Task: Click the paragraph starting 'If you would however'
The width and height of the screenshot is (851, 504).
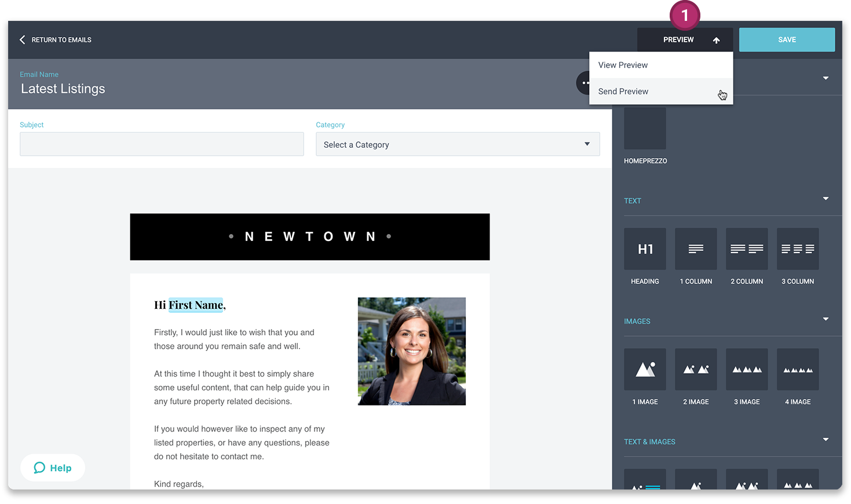Action: pyautogui.click(x=242, y=443)
